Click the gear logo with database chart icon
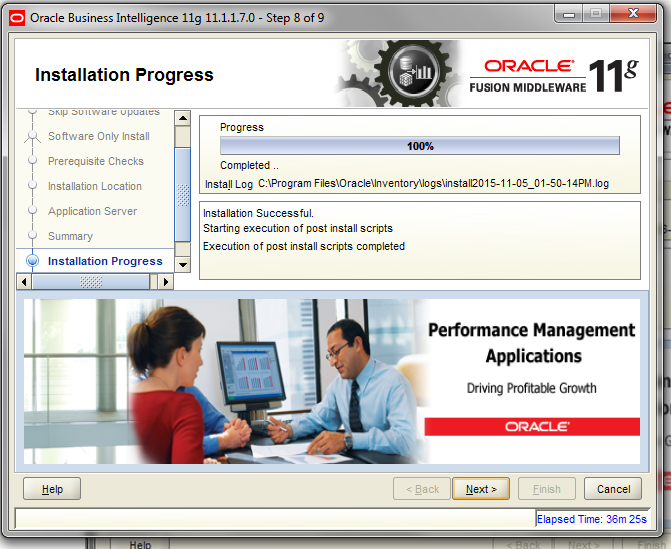The image size is (671, 549). 413,73
